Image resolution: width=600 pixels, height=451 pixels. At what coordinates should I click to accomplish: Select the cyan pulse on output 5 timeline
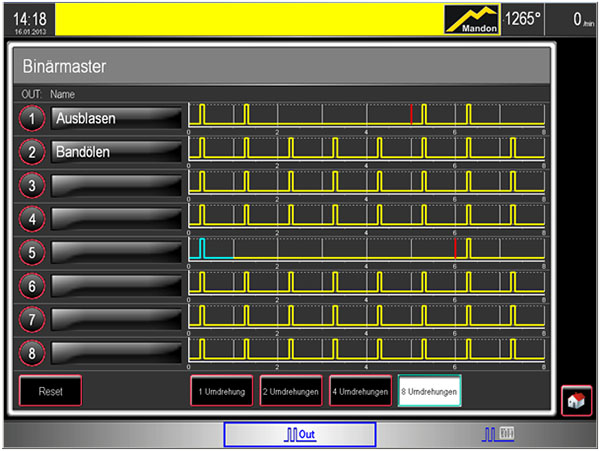click(x=202, y=249)
